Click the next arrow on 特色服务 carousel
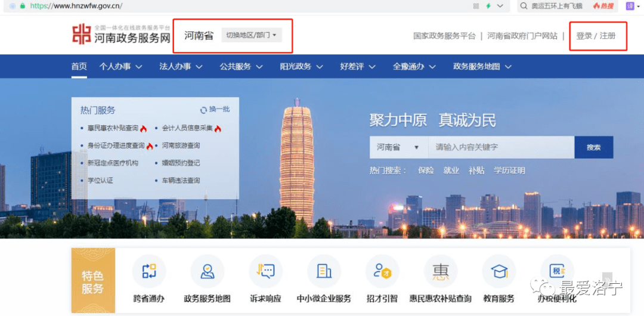Image resolution: width=644 pixels, height=316 pixels. pos(608,278)
